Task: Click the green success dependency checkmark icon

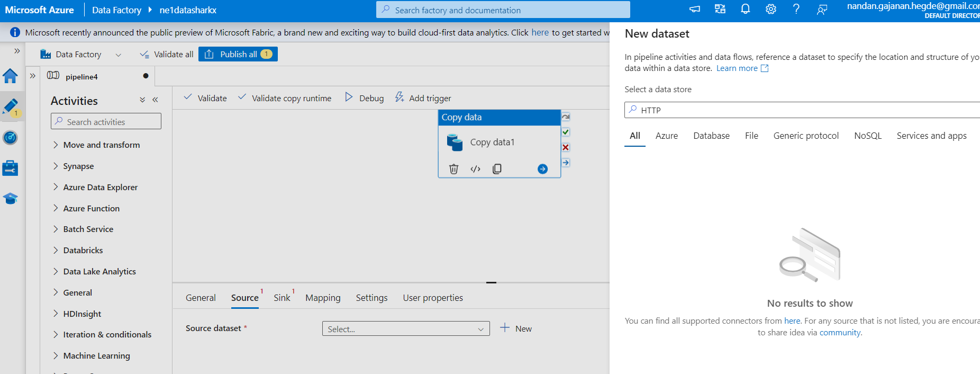Action: [x=566, y=132]
